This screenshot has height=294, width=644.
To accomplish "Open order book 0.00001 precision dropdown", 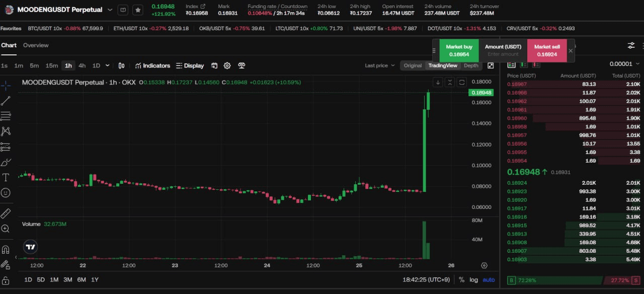I will pos(624,64).
